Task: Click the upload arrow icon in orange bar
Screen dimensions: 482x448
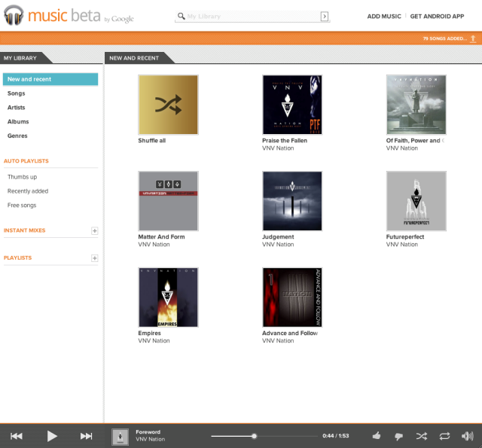Action: [x=474, y=38]
